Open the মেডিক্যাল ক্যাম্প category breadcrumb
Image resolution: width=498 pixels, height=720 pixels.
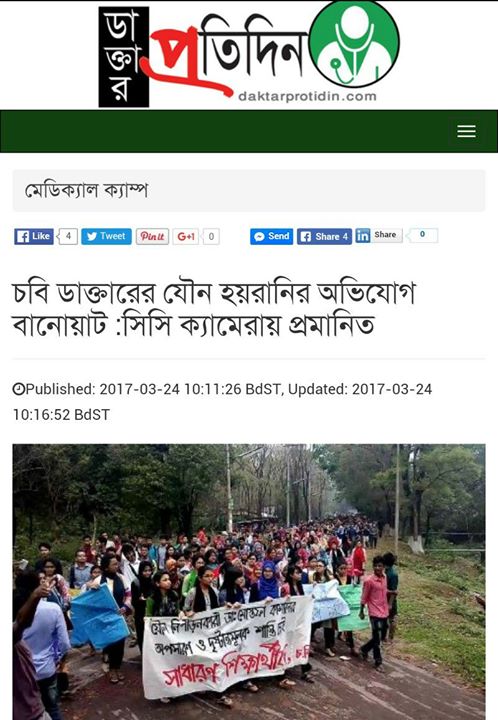click(x=86, y=191)
